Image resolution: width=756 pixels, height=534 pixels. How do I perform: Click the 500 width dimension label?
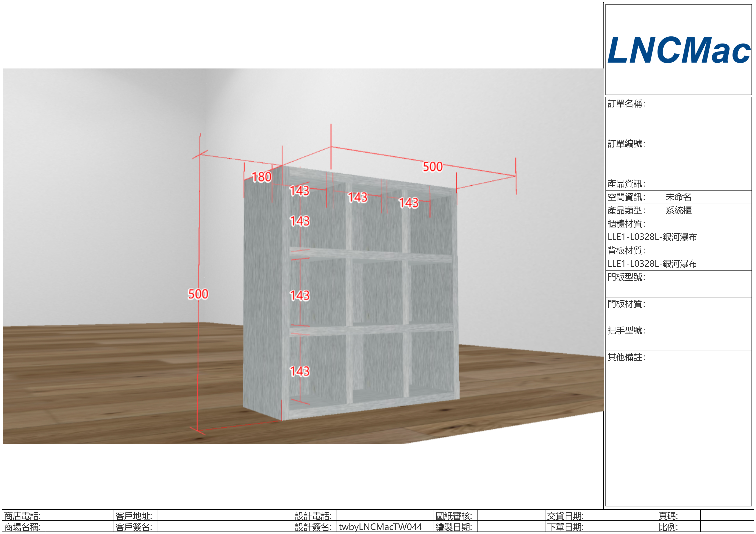click(x=432, y=167)
